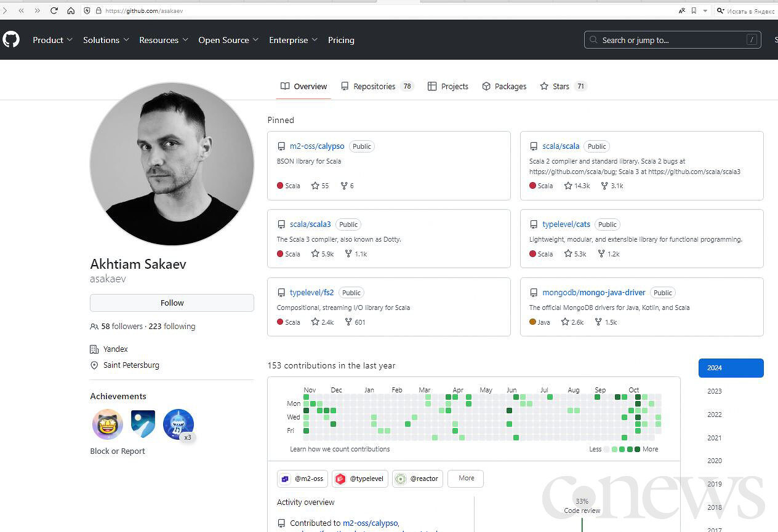Open scala/scala repository link
The width and height of the screenshot is (778, 532).
tap(561, 146)
